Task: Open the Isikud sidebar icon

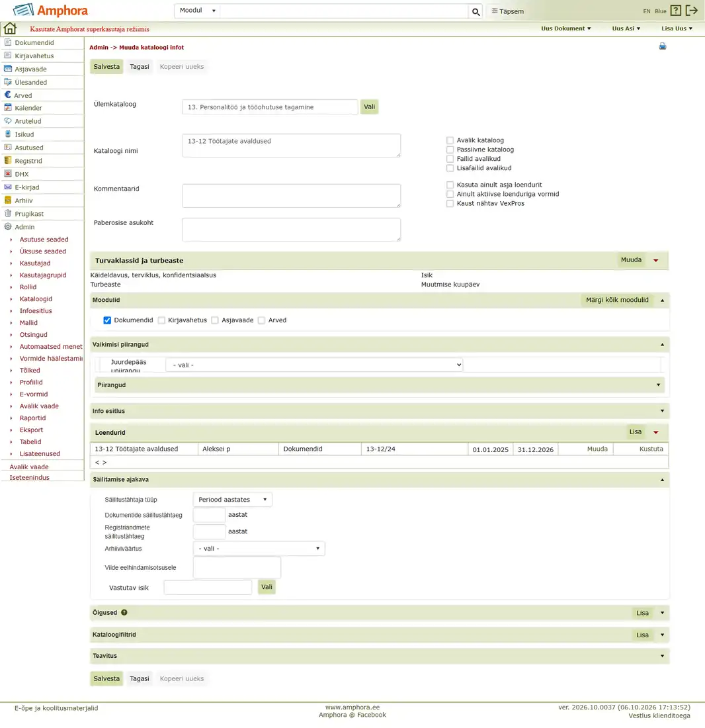Action: click(x=8, y=134)
